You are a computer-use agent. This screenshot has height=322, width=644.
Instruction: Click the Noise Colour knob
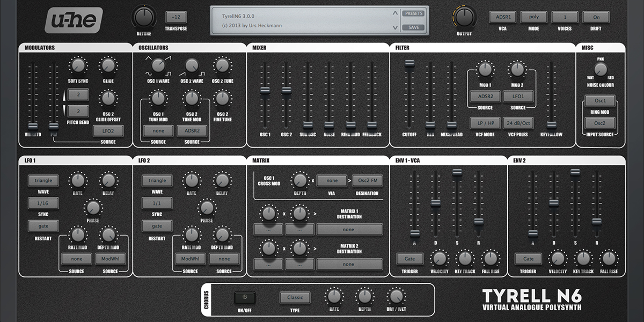[601, 69]
